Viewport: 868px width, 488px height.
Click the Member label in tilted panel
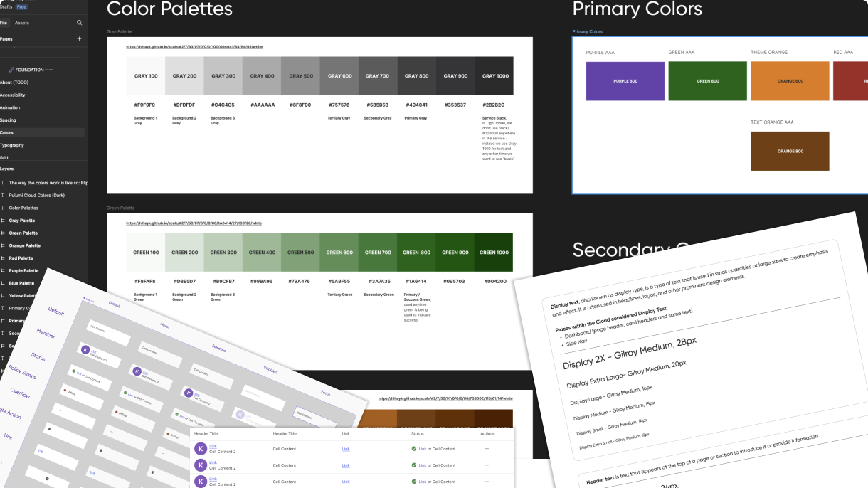46,334
